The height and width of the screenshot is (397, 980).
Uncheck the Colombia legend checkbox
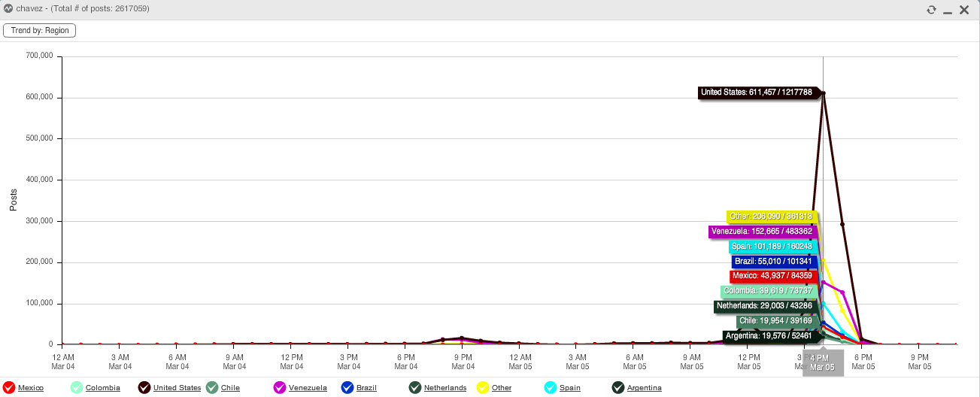click(77, 388)
